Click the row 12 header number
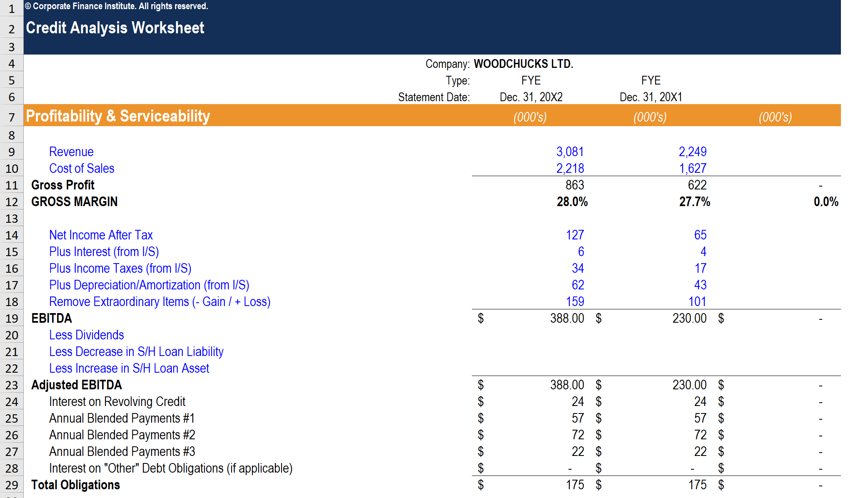868x498 pixels. pyautogui.click(x=12, y=202)
